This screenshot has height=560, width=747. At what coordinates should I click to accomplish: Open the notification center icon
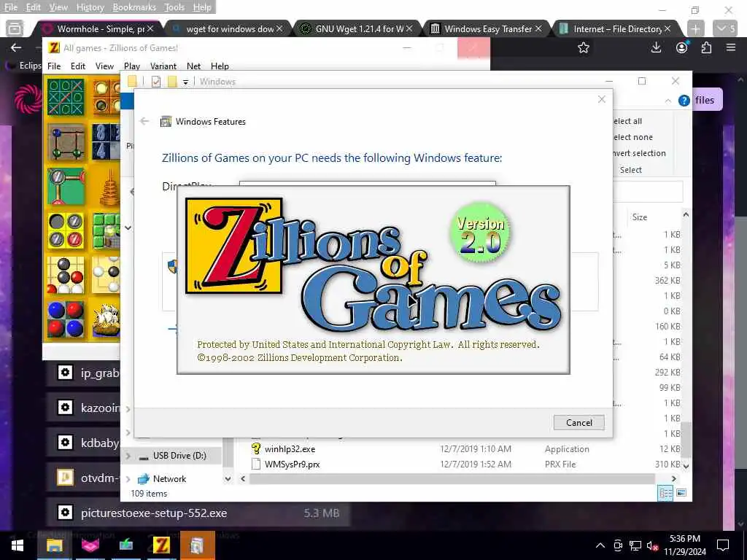click(x=723, y=545)
